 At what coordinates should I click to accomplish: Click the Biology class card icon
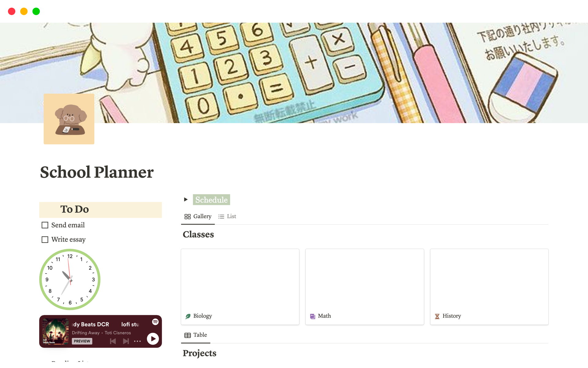click(188, 316)
